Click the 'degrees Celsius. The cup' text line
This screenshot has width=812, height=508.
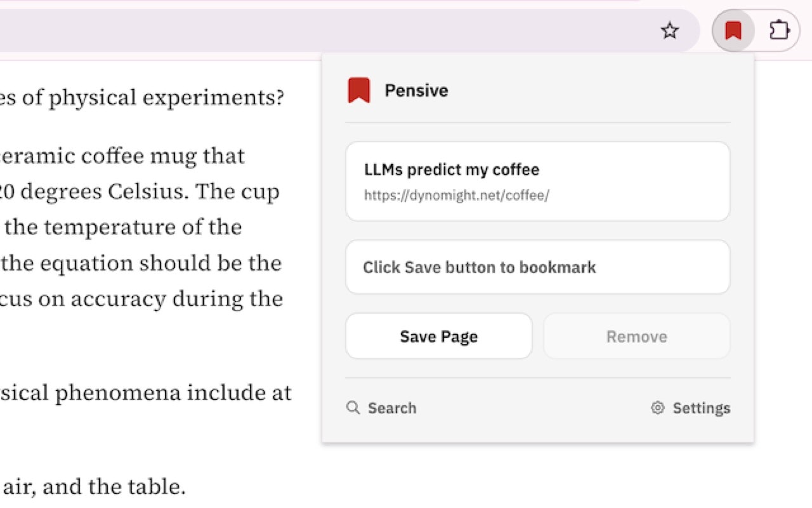tap(146, 191)
